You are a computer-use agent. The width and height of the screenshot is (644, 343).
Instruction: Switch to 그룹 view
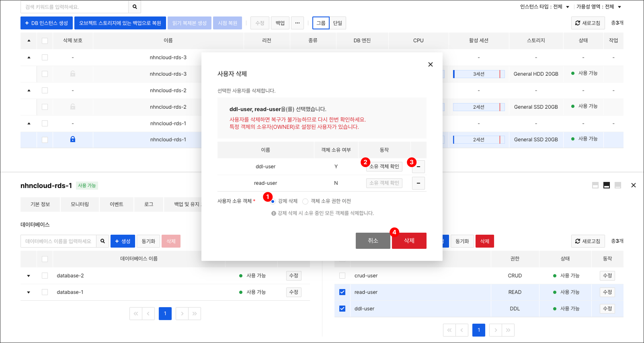321,23
